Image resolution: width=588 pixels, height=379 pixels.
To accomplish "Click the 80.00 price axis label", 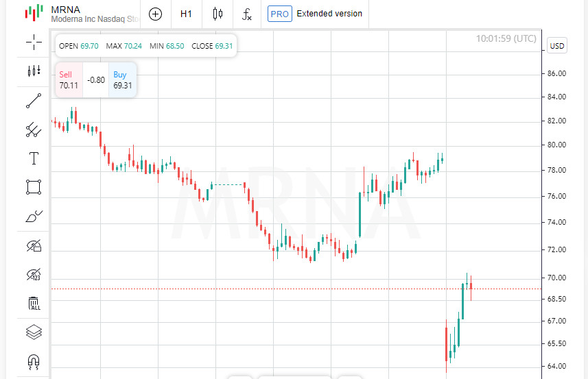I will pyautogui.click(x=556, y=145).
